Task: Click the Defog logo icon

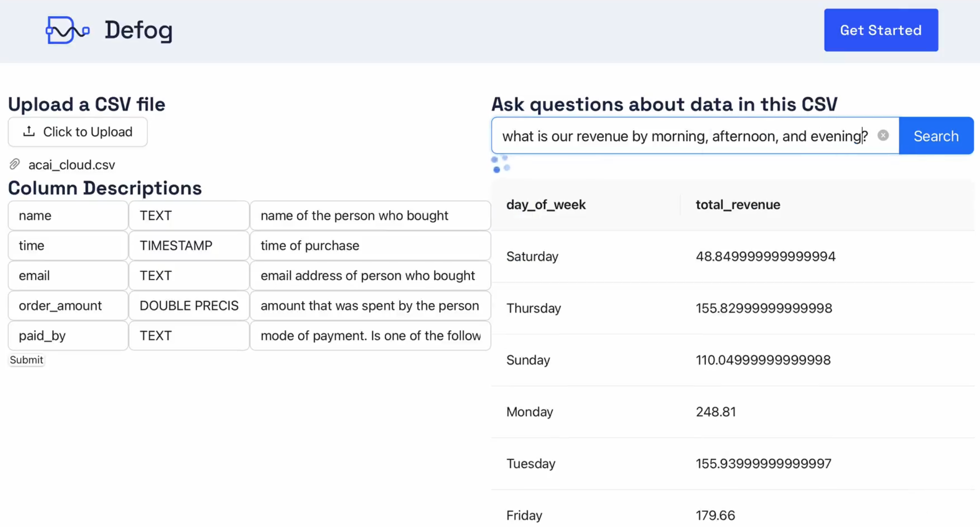Action: (x=67, y=30)
